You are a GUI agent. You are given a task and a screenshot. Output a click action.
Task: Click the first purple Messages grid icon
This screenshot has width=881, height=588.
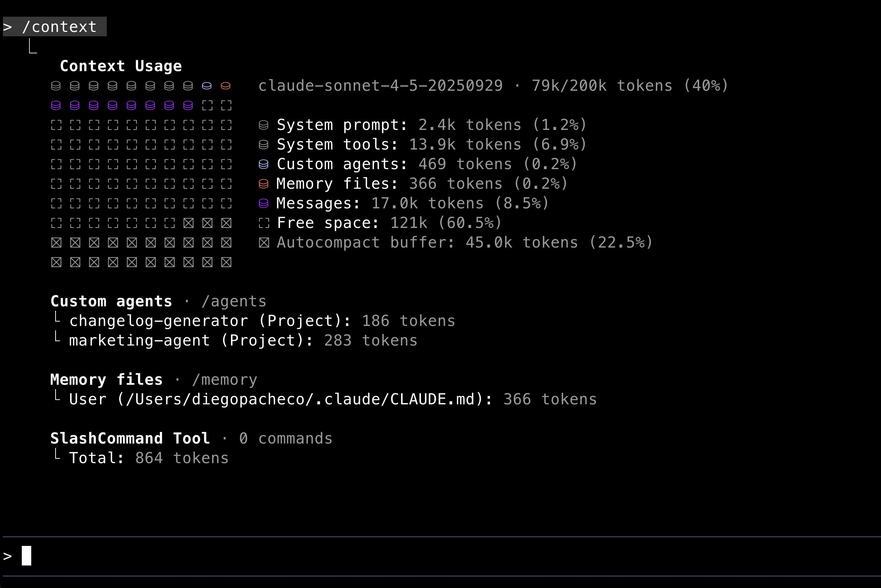click(56, 106)
